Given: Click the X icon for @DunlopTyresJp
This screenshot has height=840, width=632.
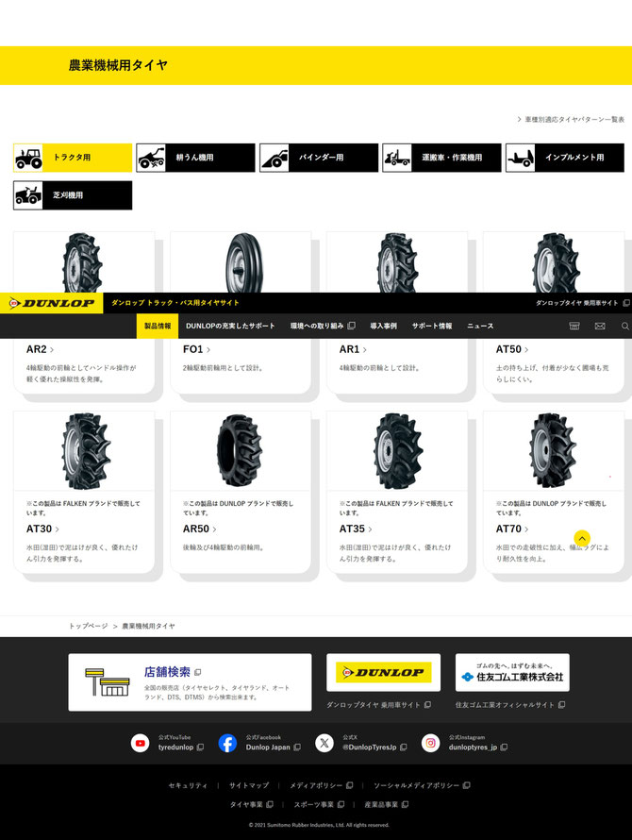Looking at the screenshot, I should [x=324, y=743].
